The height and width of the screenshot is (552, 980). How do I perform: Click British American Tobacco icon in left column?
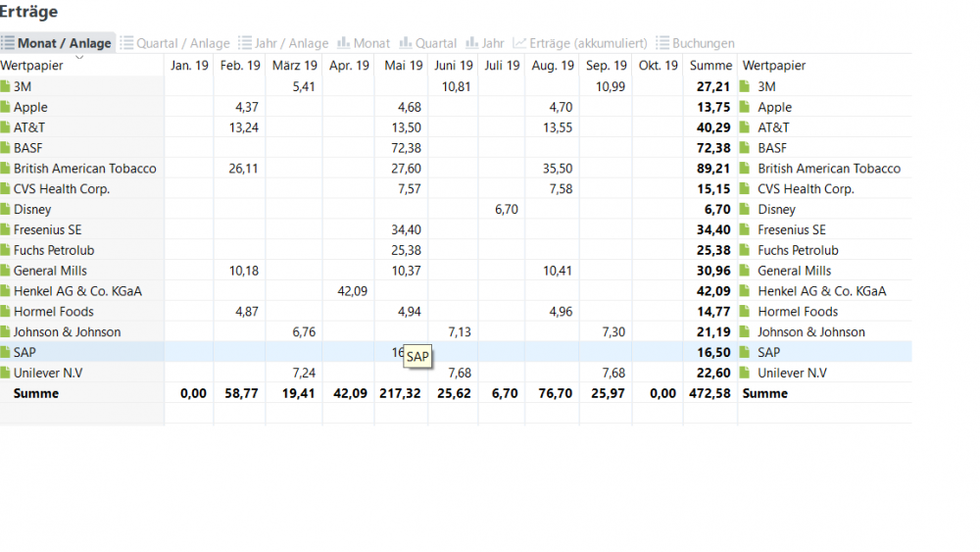(x=5, y=169)
